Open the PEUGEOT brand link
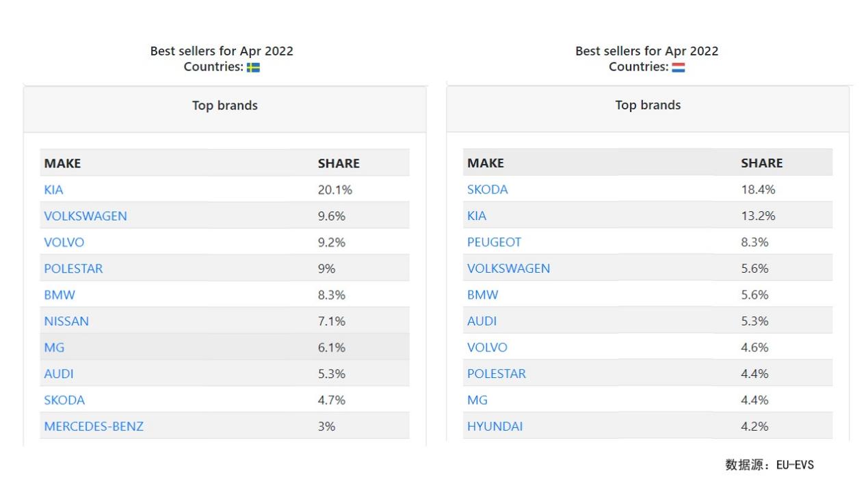The image size is (868, 486). pos(494,242)
